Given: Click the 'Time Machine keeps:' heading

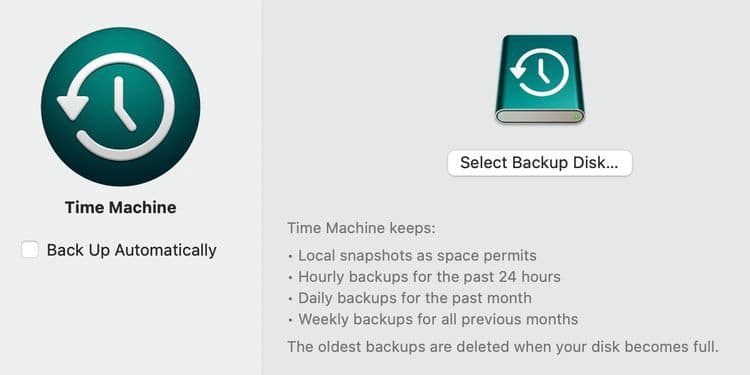Looking at the screenshot, I should tap(362, 228).
